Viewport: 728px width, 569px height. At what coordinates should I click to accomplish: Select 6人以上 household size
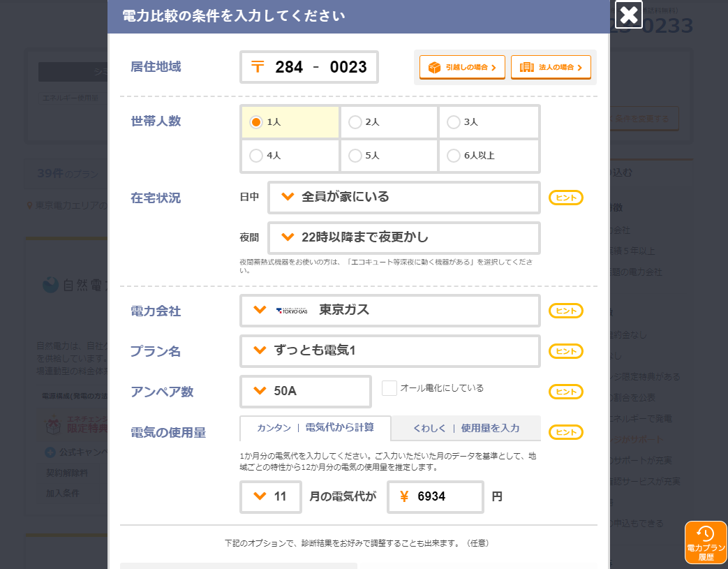click(489, 156)
